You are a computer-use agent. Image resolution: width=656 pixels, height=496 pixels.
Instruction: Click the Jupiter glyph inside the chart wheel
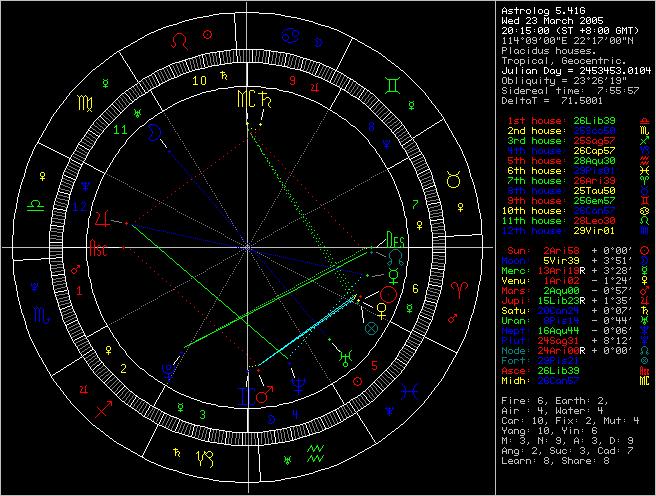[100, 217]
